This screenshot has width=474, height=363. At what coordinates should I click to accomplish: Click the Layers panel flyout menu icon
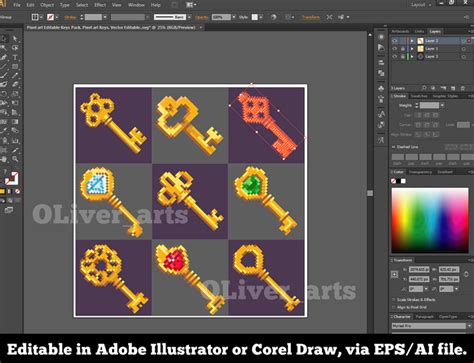[470, 31]
